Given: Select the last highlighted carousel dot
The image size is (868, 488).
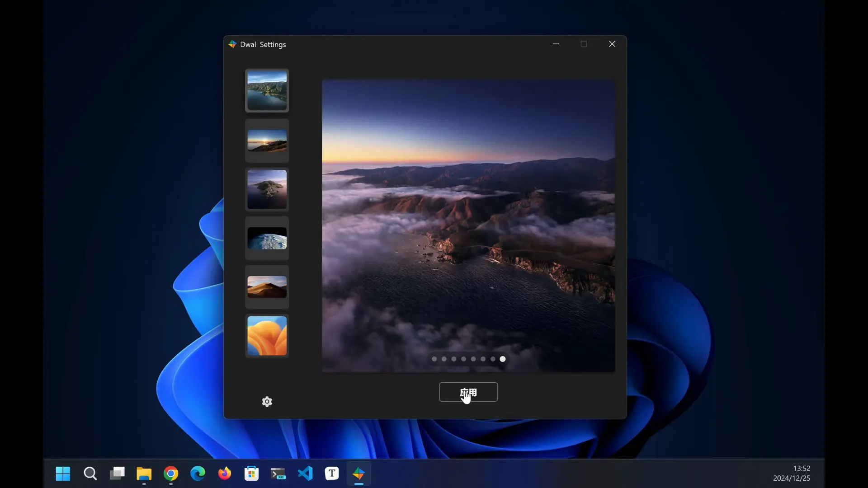Looking at the screenshot, I should click(503, 359).
